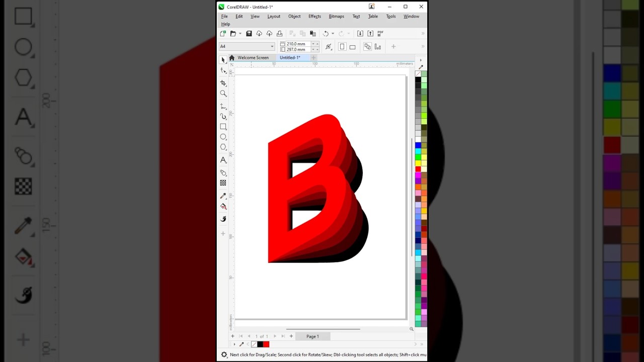The width and height of the screenshot is (644, 362).
Task: Add a page after current page
Action: coord(291,336)
